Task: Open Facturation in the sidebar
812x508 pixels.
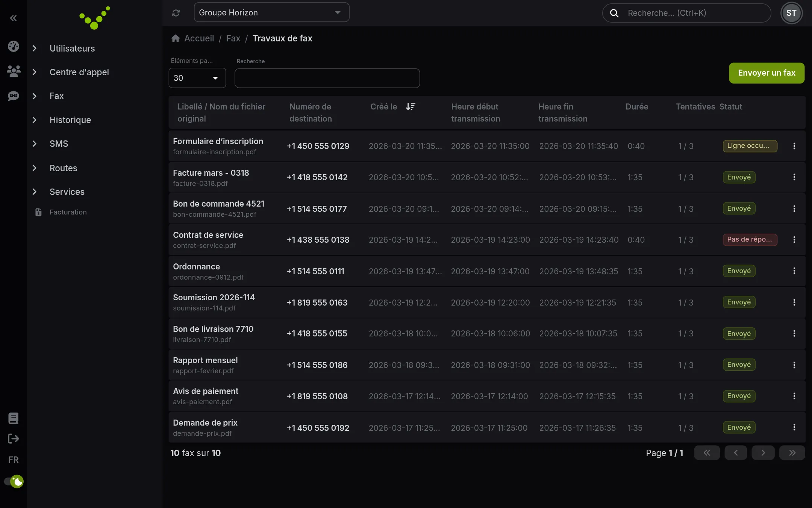Action: coord(68,212)
